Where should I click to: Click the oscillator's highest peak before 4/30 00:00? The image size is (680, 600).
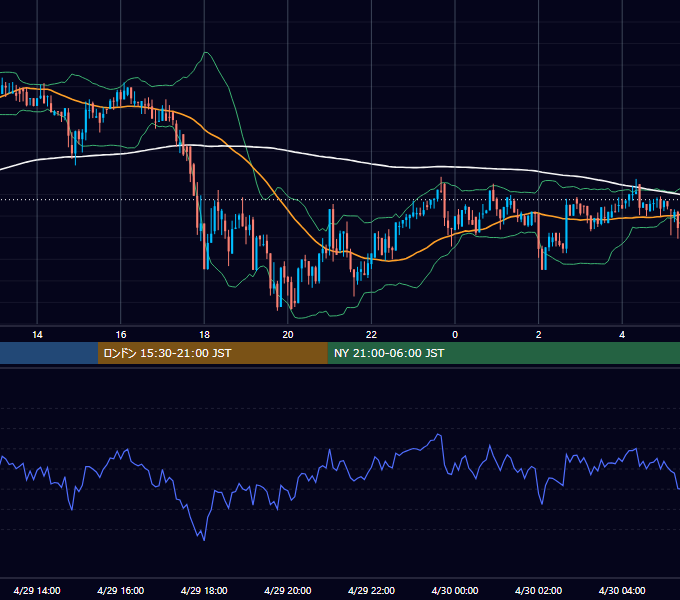tap(439, 435)
